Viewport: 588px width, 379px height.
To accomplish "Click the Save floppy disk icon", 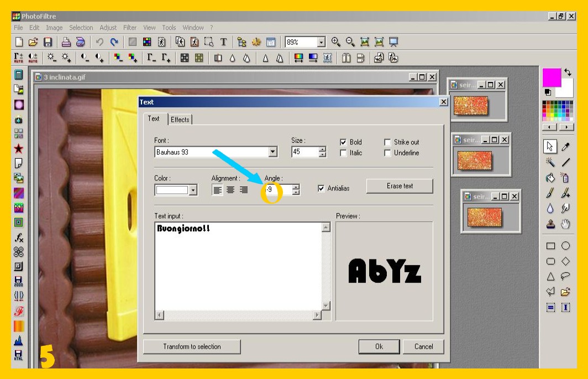I will pyautogui.click(x=48, y=42).
